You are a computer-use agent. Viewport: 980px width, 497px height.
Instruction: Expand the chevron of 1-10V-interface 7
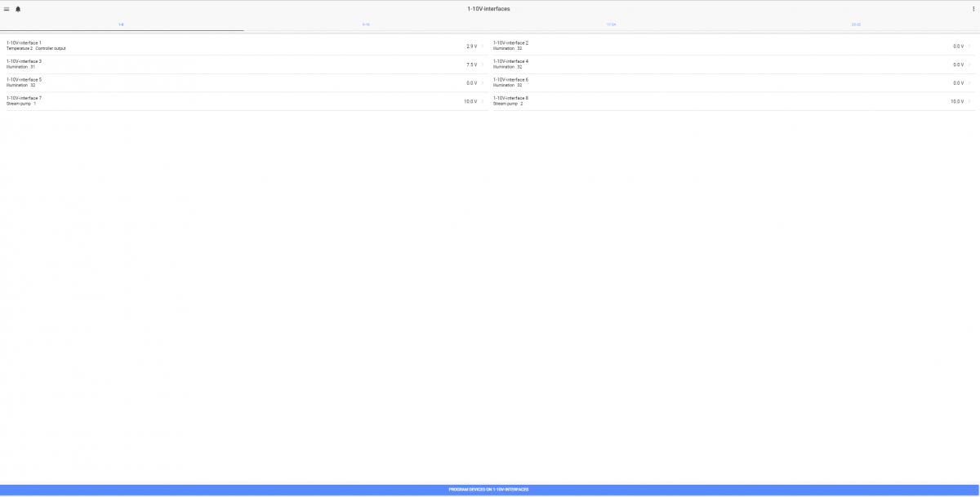click(x=483, y=101)
